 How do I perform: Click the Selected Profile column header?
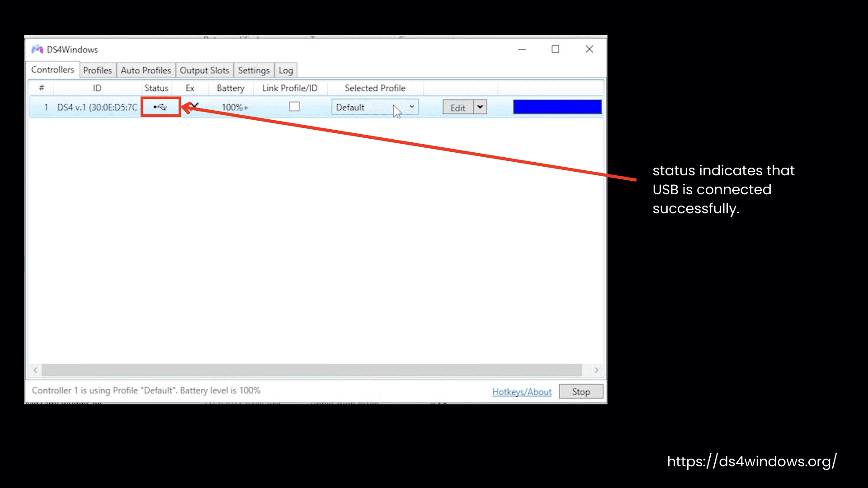375,88
